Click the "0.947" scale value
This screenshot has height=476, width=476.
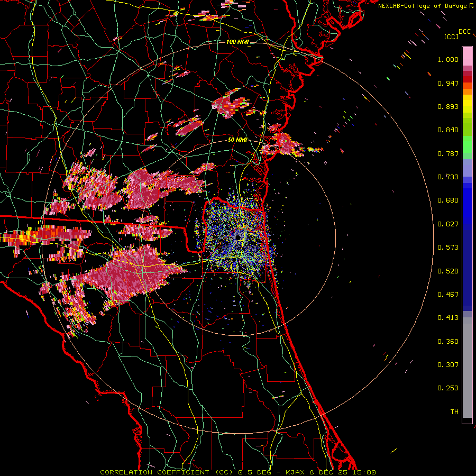point(448,83)
